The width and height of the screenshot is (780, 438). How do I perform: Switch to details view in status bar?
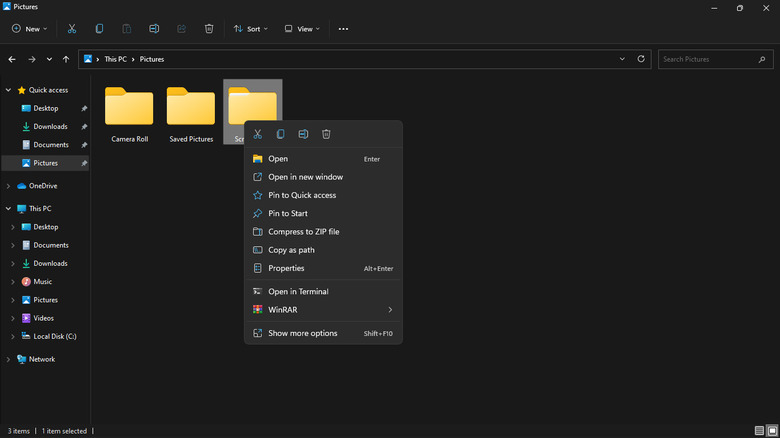(759, 431)
